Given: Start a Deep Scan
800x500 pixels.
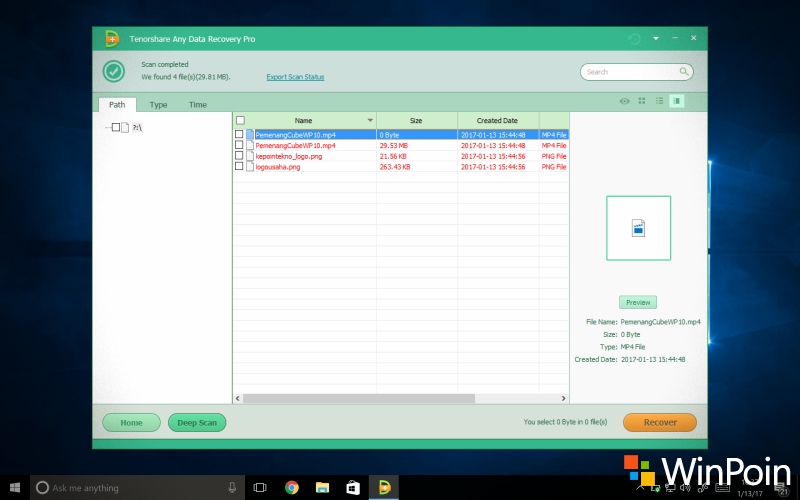Looking at the screenshot, I should pyautogui.click(x=197, y=422).
